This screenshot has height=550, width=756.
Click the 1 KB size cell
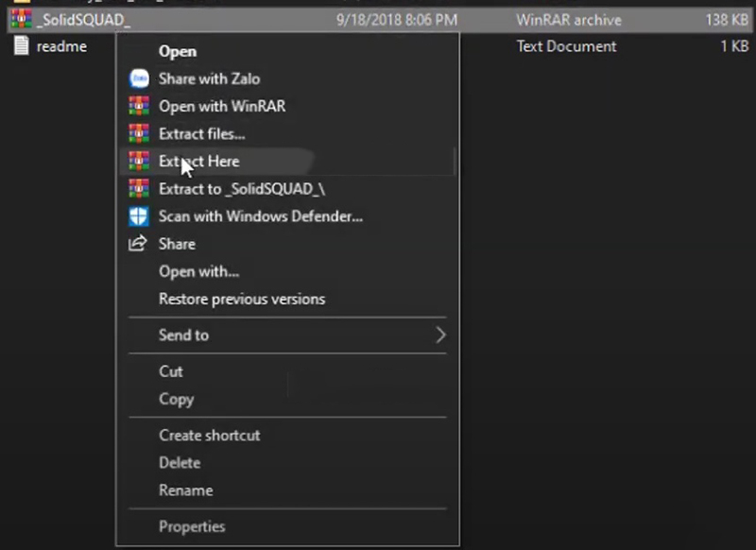(734, 46)
